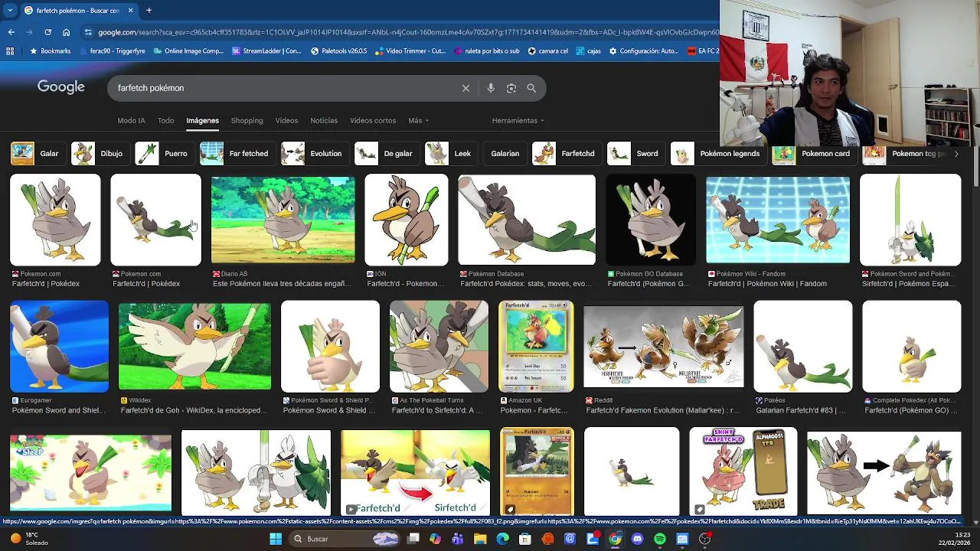Open the Pokémon Database Farfetch'd image

pos(527,220)
